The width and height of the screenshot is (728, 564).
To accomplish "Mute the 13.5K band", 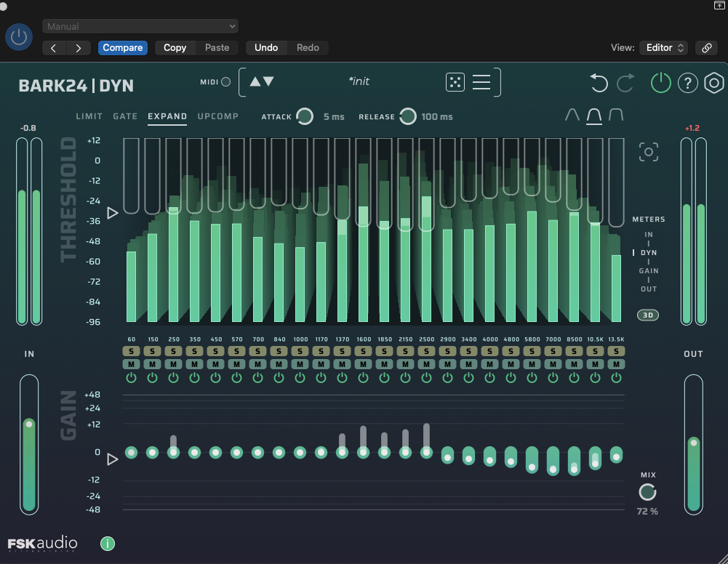I will 616,364.
